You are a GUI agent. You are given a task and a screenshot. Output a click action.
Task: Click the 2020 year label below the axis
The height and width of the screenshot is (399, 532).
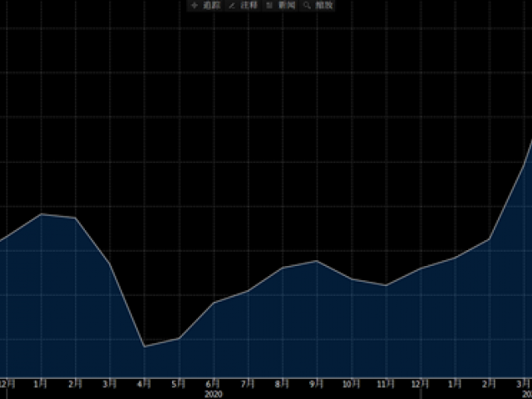[214, 393]
